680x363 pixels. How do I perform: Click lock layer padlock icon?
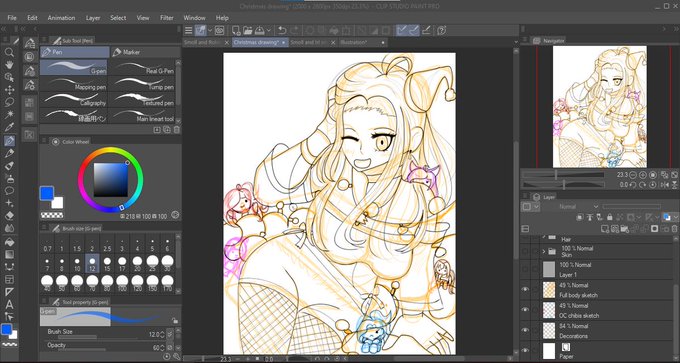(609, 217)
